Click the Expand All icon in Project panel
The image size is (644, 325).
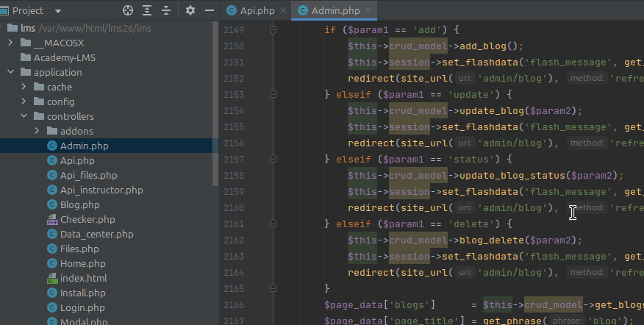[x=147, y=10]
